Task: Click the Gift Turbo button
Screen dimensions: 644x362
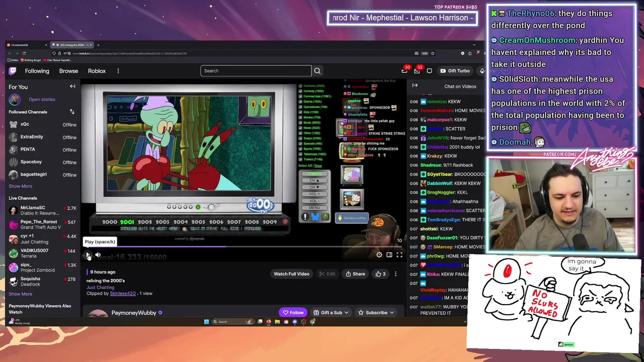Action: point(455,71)
